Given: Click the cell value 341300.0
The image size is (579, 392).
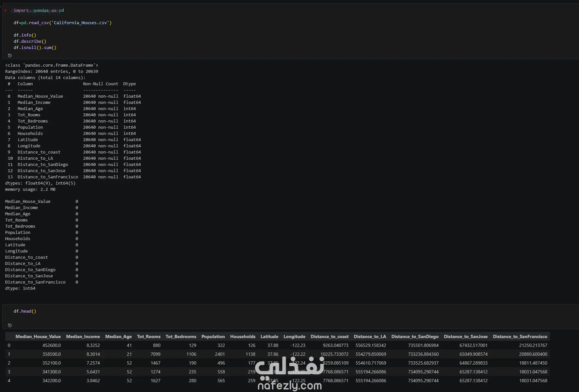Looking at the screenshot, I should tap(52, 372).
